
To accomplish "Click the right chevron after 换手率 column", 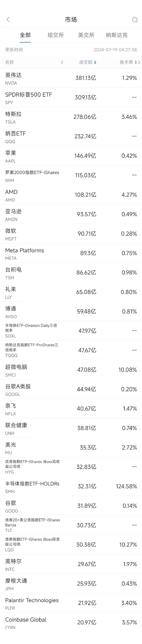I will pos(139,62).
